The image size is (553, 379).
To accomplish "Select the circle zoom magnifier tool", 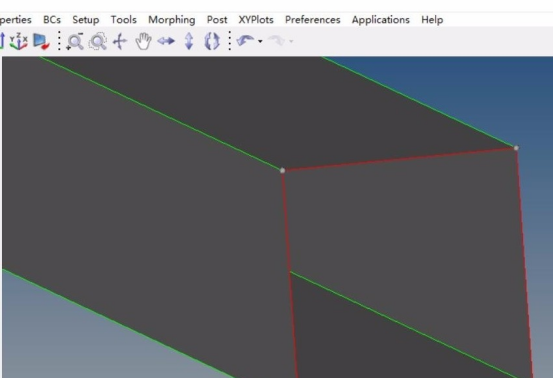I will 98,41.
